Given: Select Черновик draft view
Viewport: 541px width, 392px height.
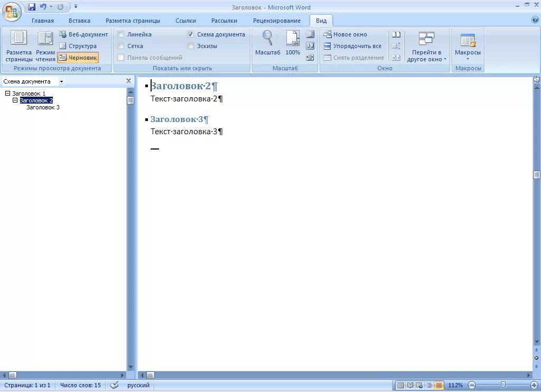Looking at the screenshot, I should click(78, 58).
